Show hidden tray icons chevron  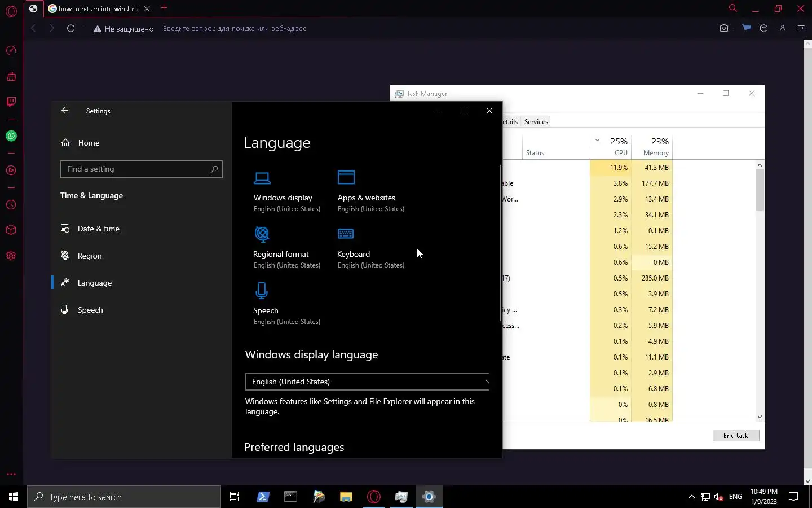[692, 497]
